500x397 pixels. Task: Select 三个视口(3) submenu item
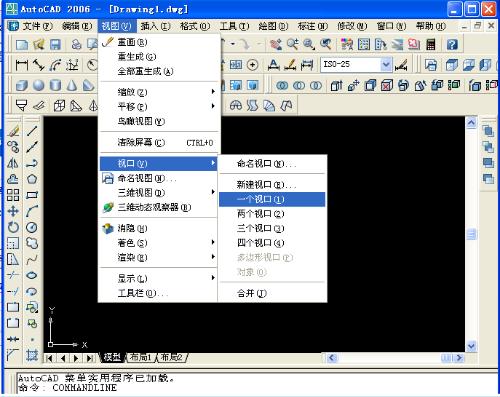272,228
